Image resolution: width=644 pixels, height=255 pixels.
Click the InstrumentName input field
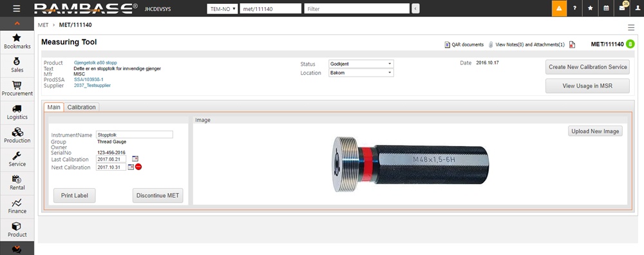coord(135,135)
